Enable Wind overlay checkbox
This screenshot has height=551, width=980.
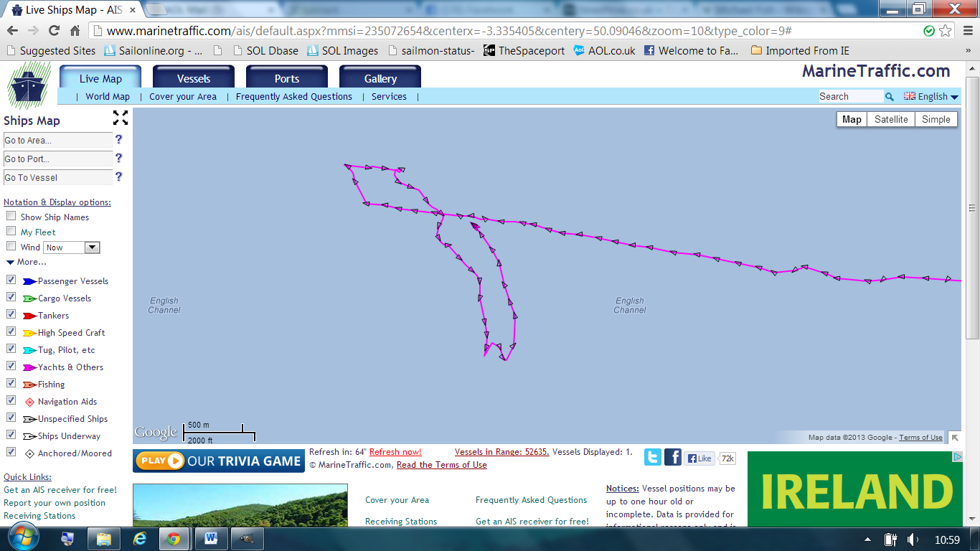tap(11, 246)
